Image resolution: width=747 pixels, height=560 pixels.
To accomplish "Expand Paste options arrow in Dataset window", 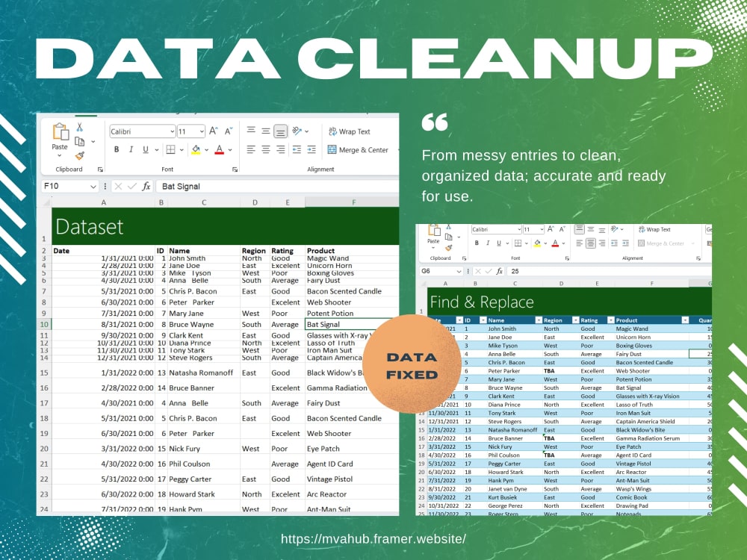I will [60, 155].
